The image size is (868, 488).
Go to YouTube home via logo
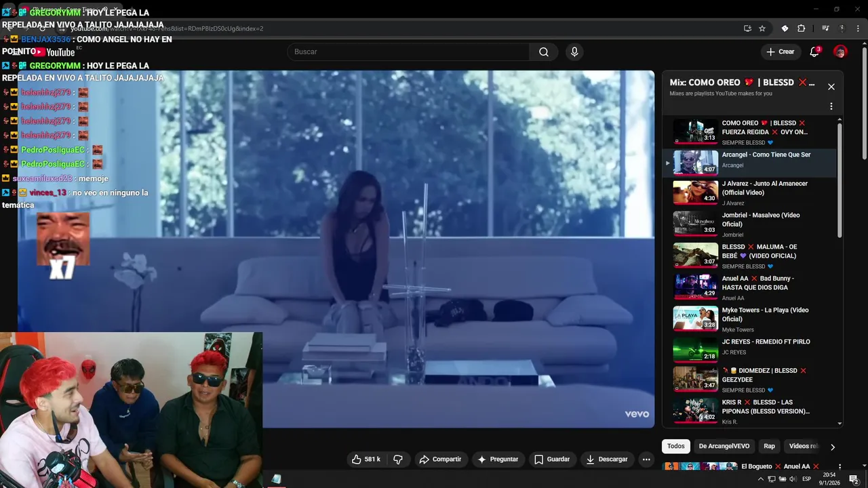56,52
